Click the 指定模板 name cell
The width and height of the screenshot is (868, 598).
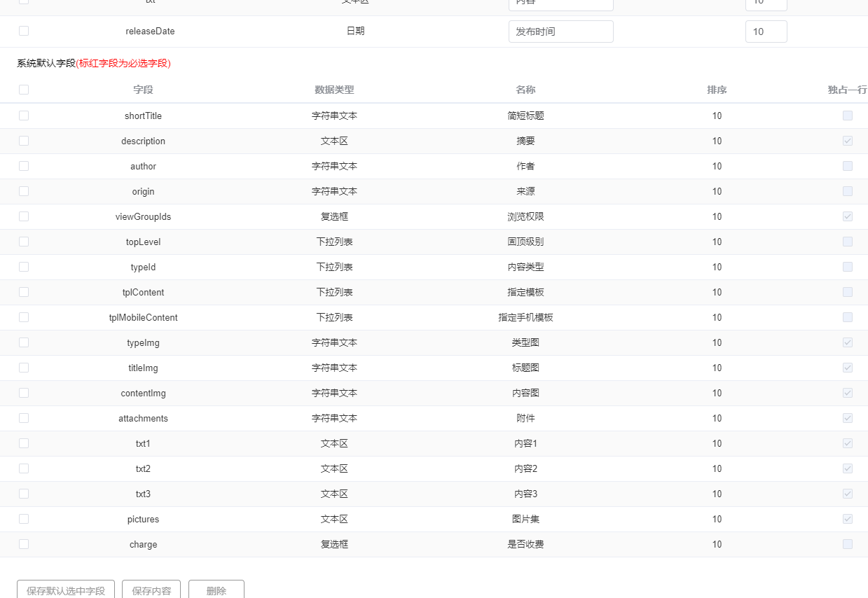(x=525, y=292)
